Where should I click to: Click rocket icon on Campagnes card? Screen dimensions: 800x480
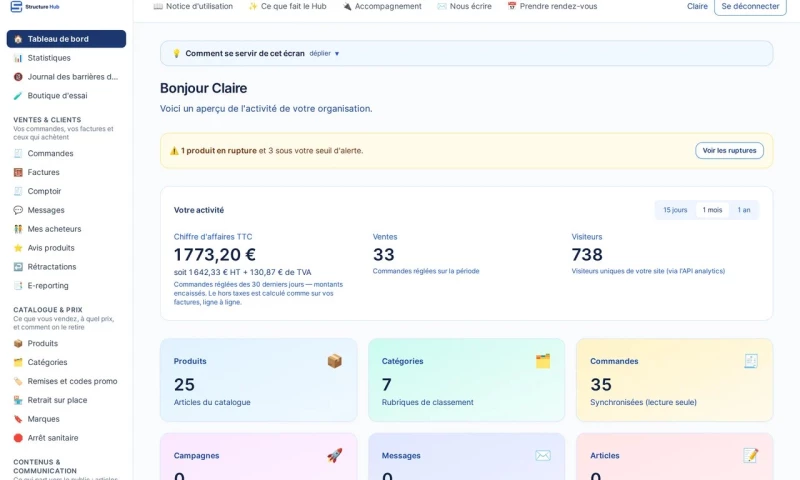pos(335,455)
